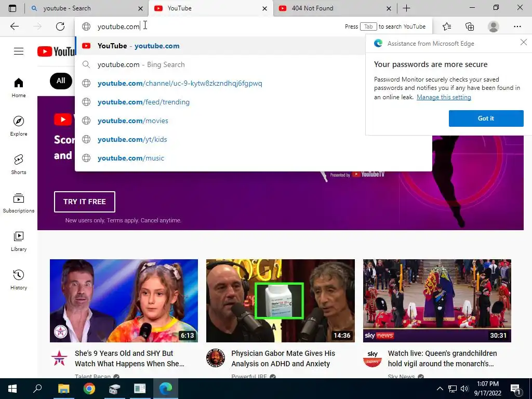
Task: Reload the page with the refresh icon
Action: [60, 26]
